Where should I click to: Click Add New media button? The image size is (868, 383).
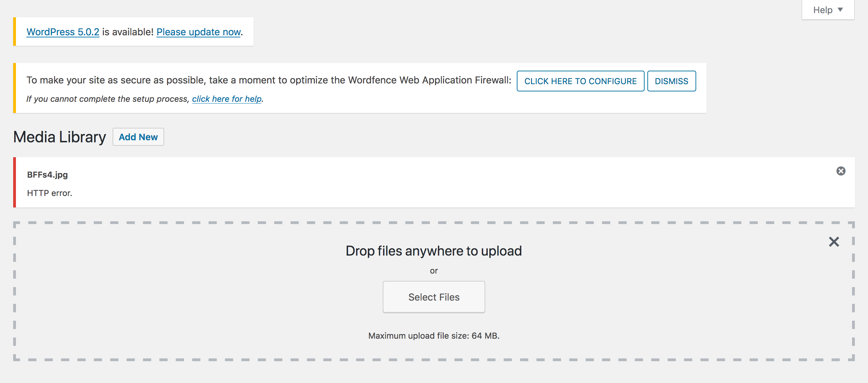(139, 137)
